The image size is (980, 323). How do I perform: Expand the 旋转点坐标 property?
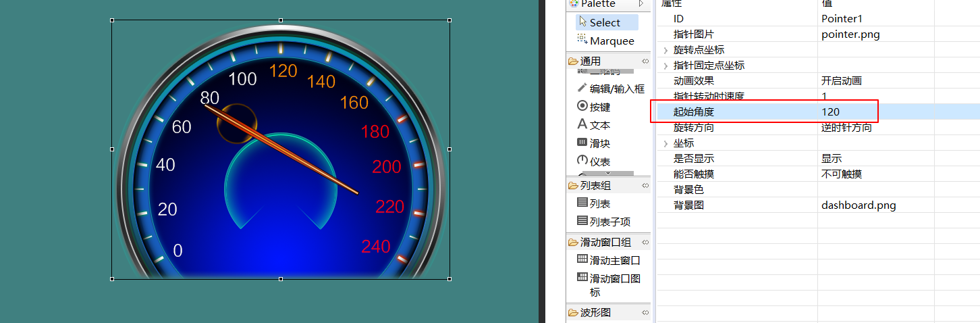pos(665,50)
